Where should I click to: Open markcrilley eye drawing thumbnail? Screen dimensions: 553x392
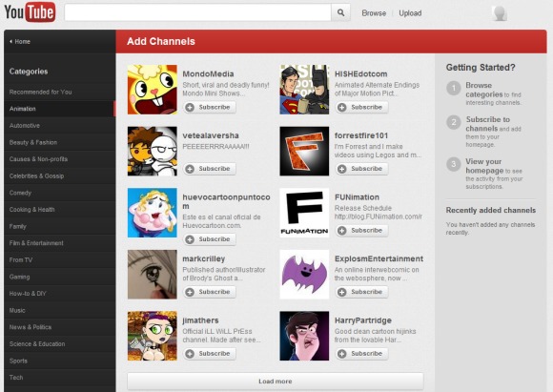[x=153, y=275]
